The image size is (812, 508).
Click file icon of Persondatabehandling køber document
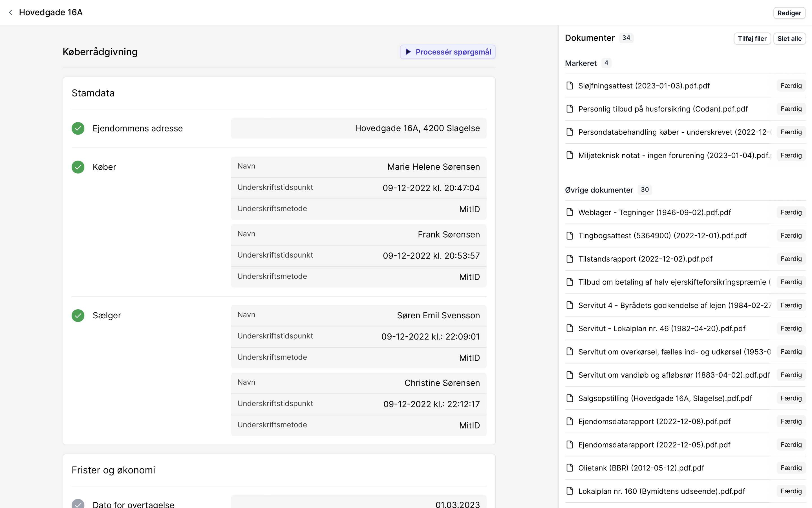tap(570, 132)
